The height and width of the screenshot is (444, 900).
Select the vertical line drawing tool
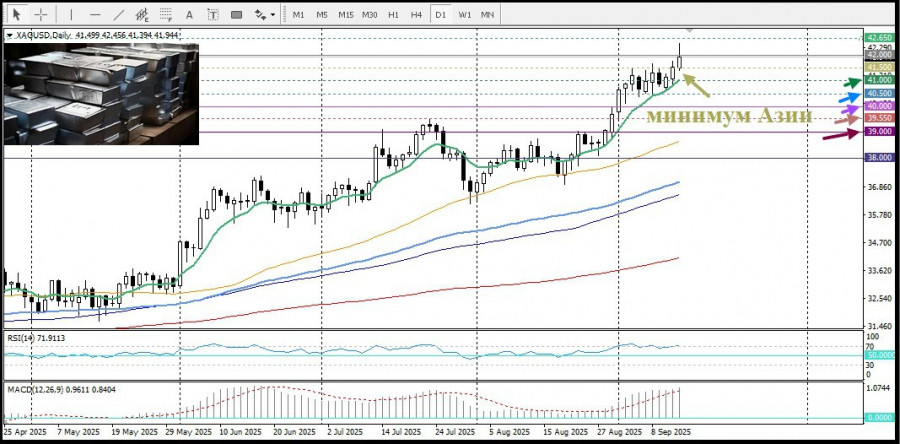pos(69,15)
